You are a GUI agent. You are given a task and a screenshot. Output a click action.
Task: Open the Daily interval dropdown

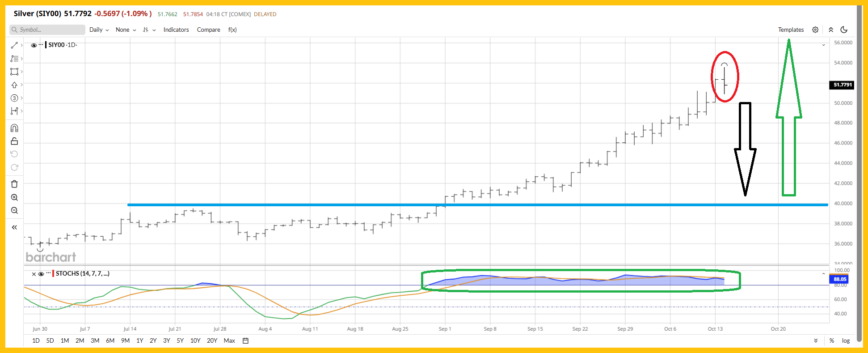(x=99, y=30)
